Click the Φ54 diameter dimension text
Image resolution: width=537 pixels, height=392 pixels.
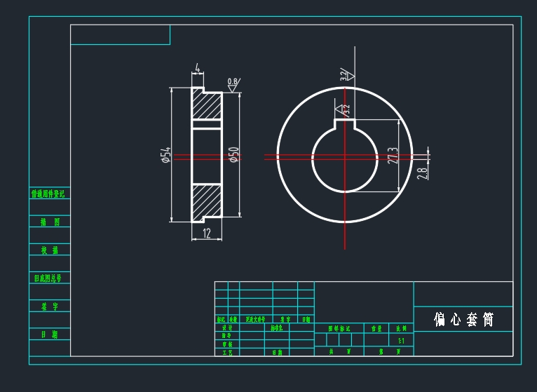pos(166,155)
